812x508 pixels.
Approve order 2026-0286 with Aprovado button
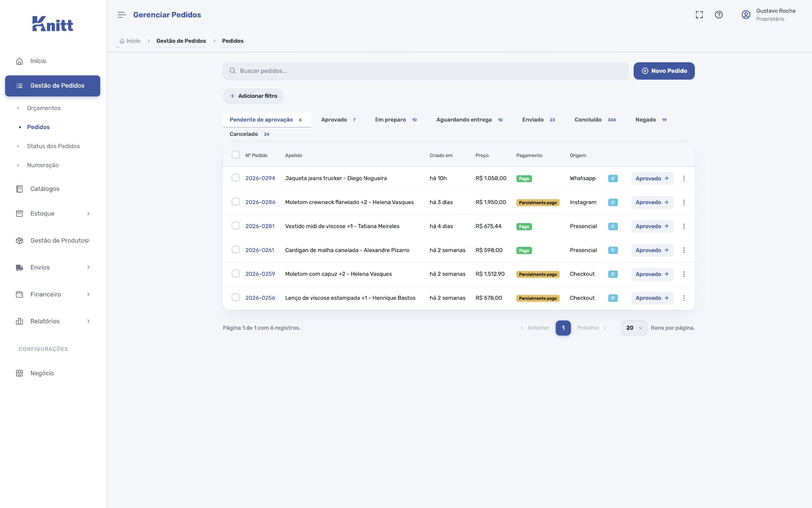[652, 202]
